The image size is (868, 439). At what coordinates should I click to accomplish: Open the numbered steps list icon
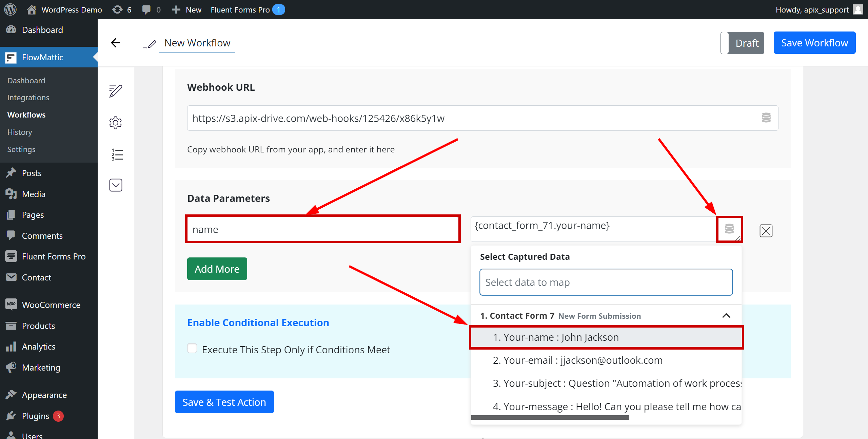(x=117, y=155)
